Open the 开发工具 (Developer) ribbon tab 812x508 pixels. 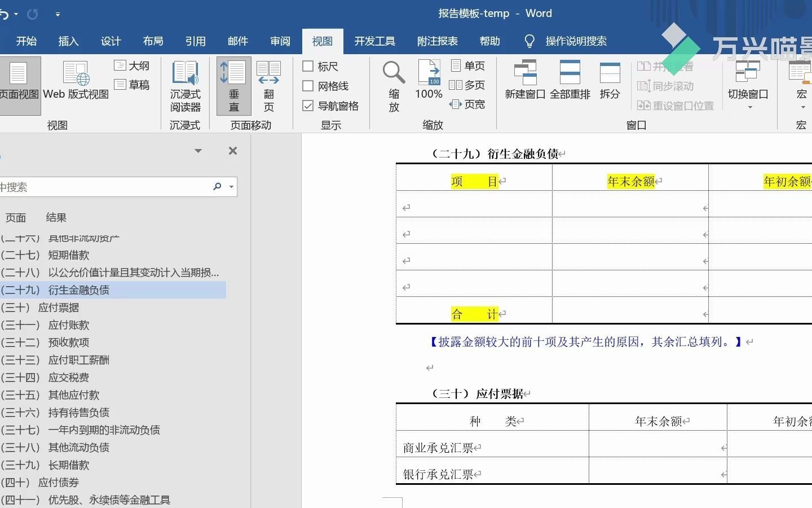click(x=374, y=41)
